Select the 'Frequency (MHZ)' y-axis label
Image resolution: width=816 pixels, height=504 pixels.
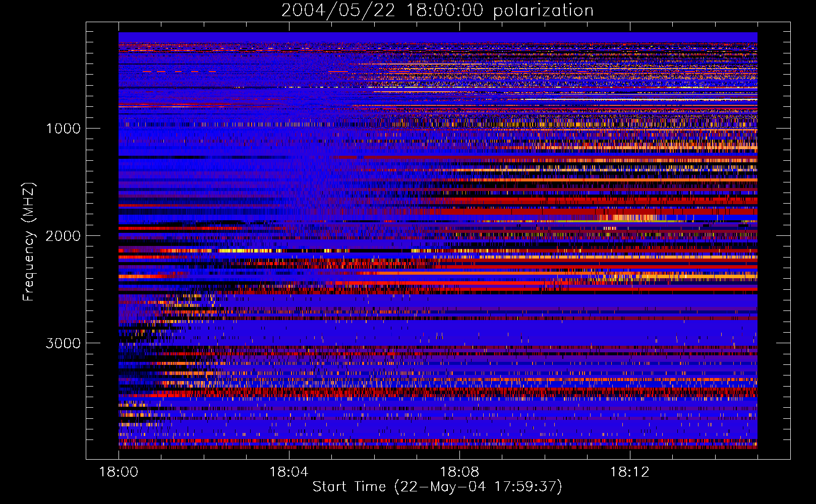pyautogui.click(x=29, y=242)
